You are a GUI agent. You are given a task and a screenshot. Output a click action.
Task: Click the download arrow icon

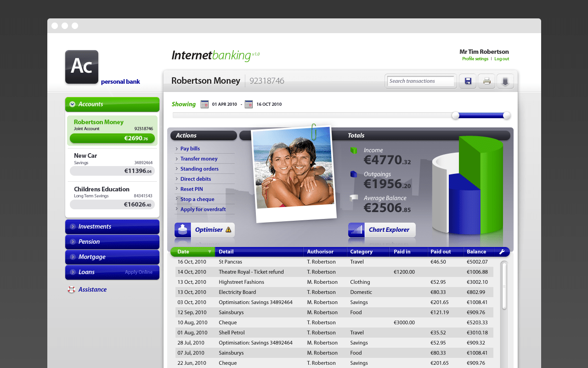(x=505, y=81)
